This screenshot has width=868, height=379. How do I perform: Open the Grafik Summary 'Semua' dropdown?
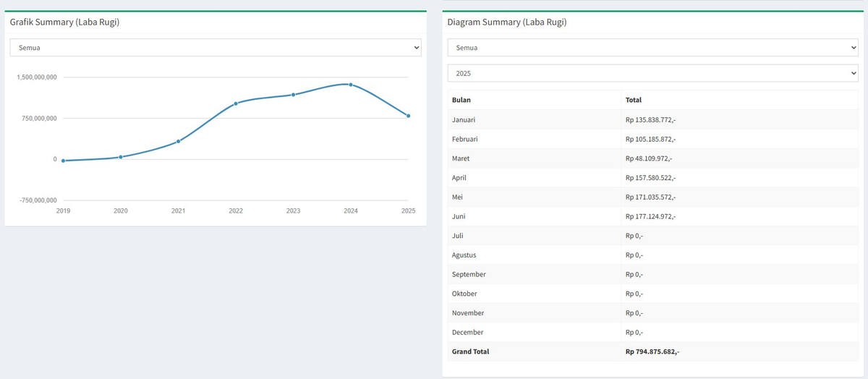215,48
